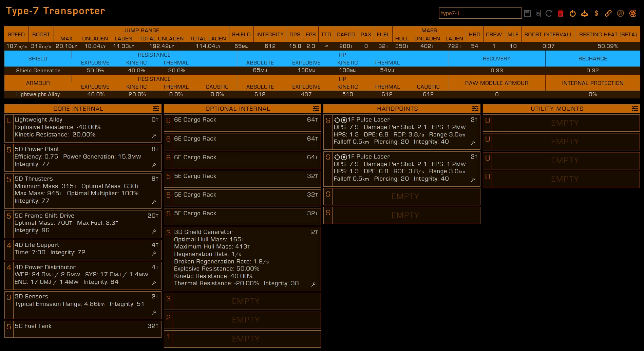Open the Optional Internal section menu icon
The image size is (644, 351).
point(316,109)
